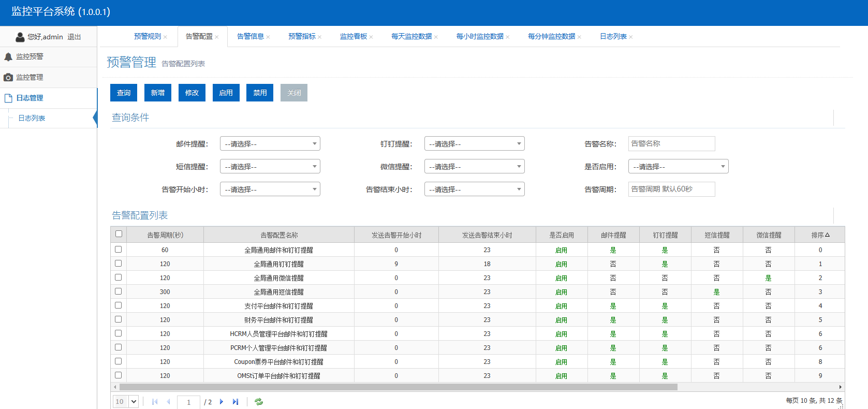Go to the next page arrow icon

pos(222,402)
